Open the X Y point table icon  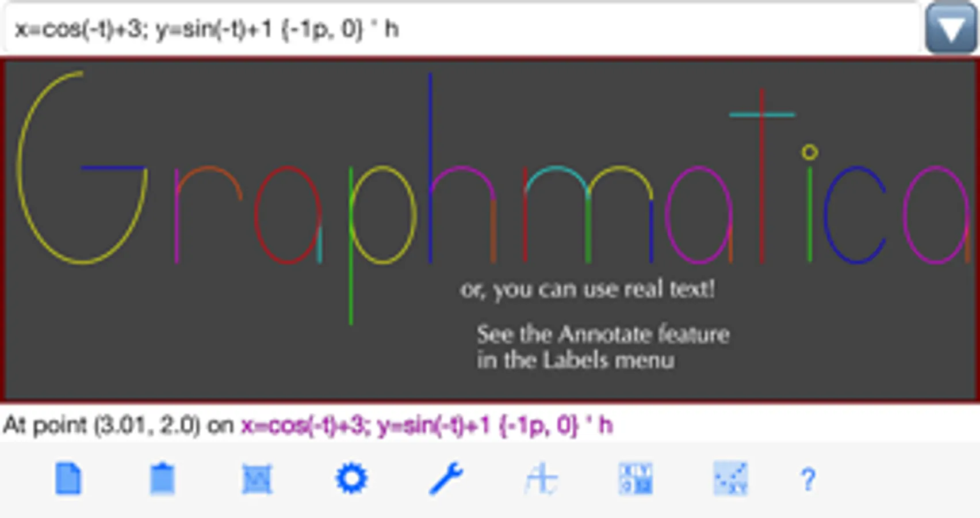click(x=636, y=479)
